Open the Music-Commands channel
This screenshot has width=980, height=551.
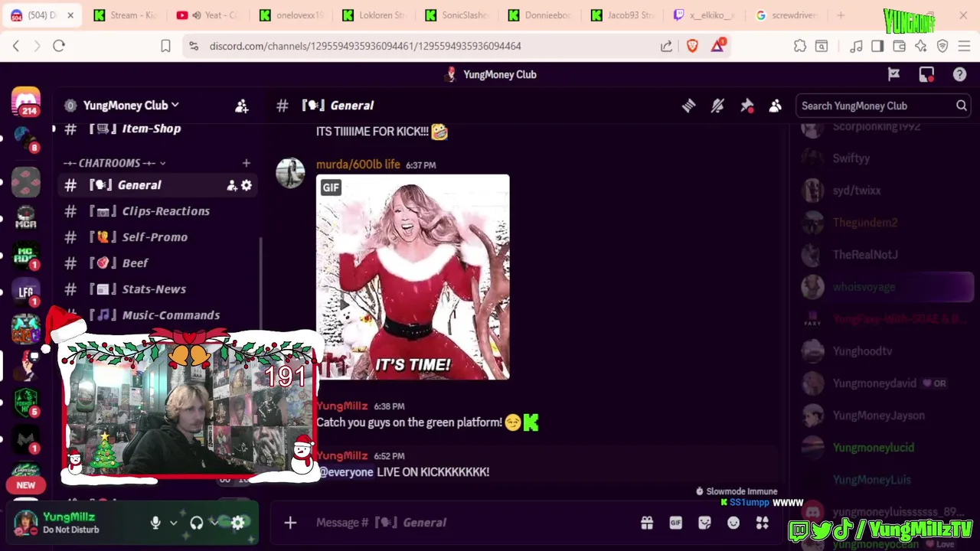[x=159, y=315]
